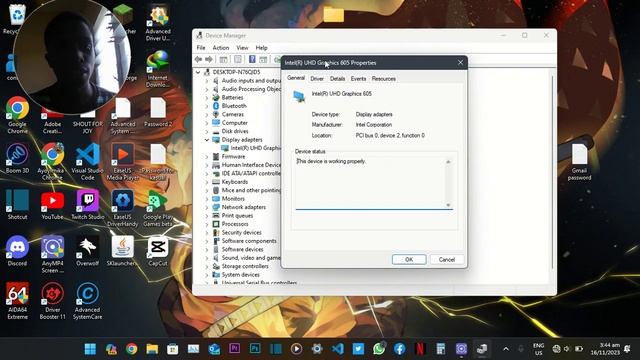
Task: Close the Intel UHD Graphics Properties dialog
Action: [460, 62]
